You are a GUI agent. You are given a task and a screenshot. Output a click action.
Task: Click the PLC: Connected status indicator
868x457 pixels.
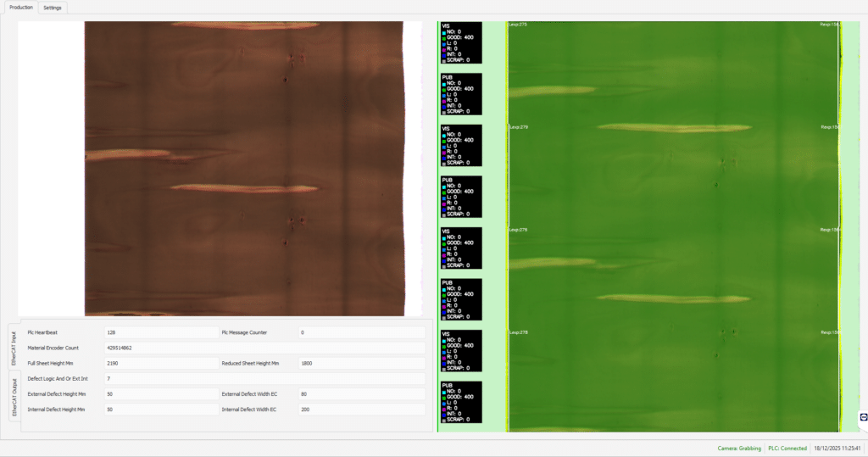tap(787, 448)
